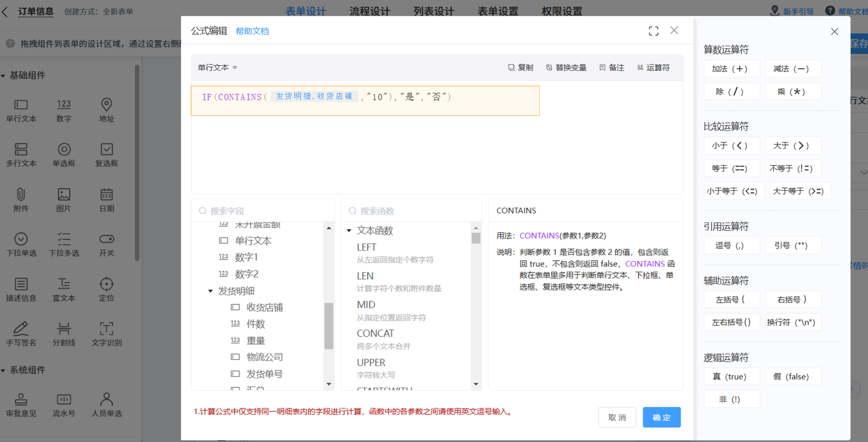Image resolution: width=868 pixels, height=442 pixels.
Task: Click the 复制 copy formula button
Action: click(x=521, y=67)
